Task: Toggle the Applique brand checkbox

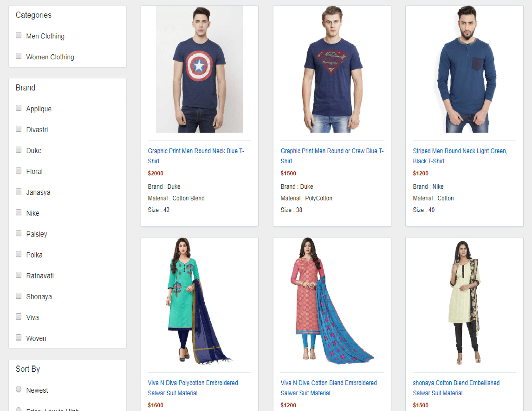Action: pyautogui.click(x=19, y=108)
